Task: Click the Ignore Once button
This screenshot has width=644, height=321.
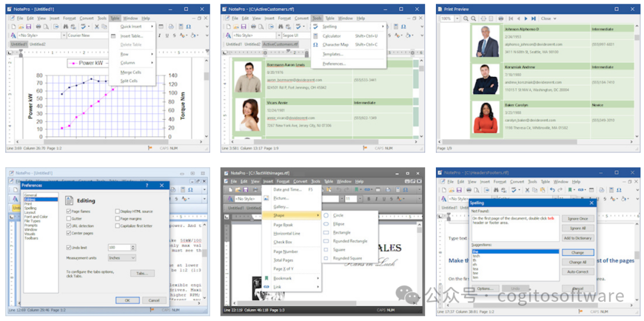Action: point(577,219)
